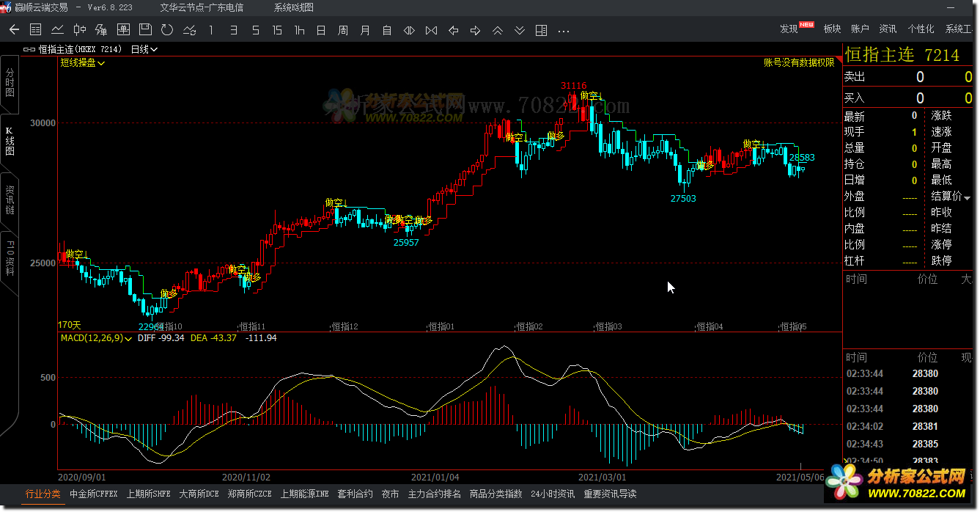
Task: Open the 板块 menu
Action: click(x=832, y=29)
